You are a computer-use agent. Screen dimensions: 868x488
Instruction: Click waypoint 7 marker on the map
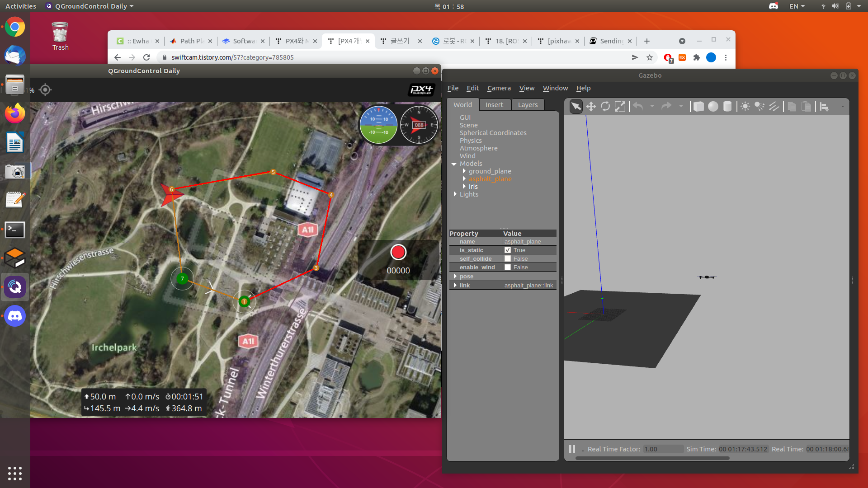[x=182, y=278]
